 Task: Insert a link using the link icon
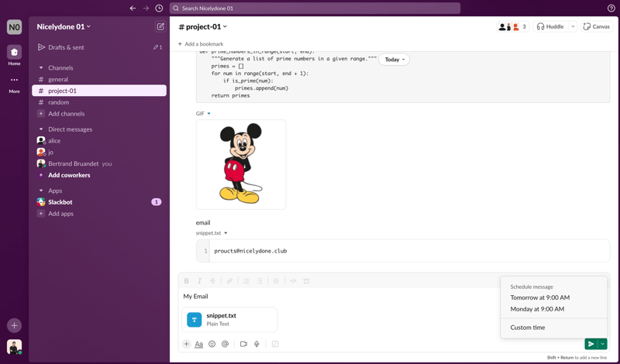click(229, 281)
